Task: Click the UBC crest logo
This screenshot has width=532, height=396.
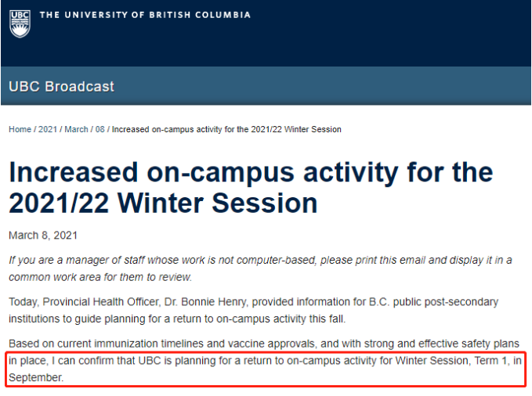Action: (20, 21)
